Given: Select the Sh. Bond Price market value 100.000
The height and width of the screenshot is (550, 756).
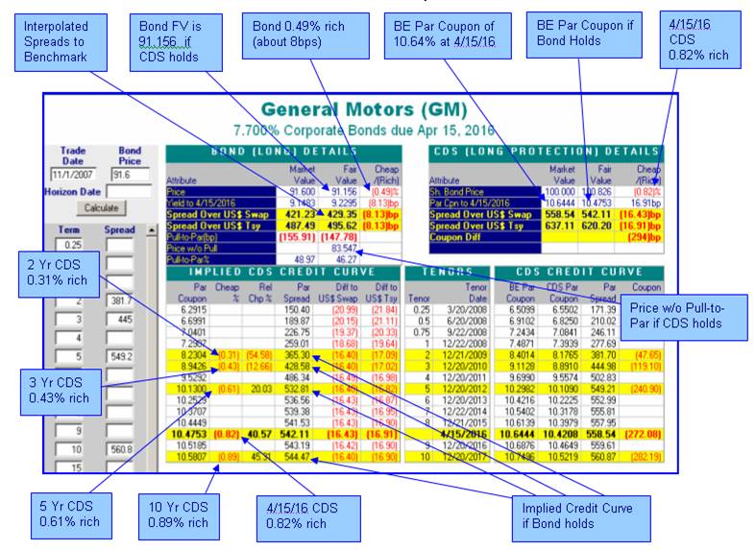Looking at the screenshot, I should click(x=559, y=192).
